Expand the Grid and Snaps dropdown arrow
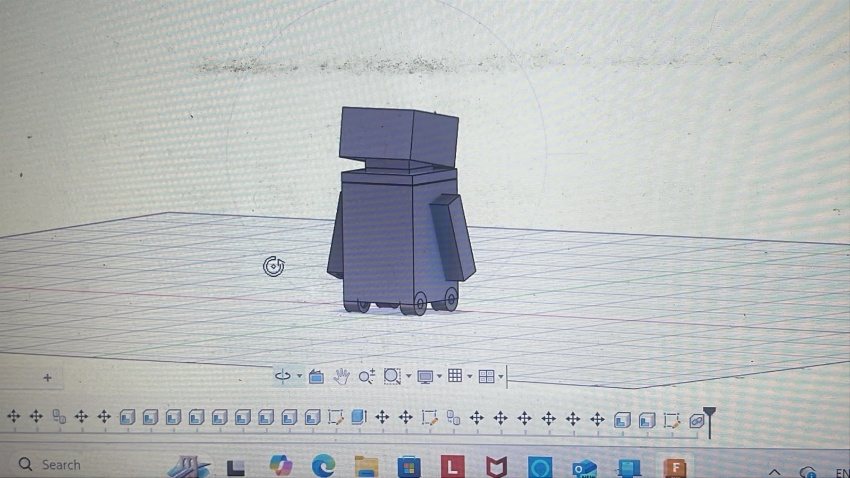This screenshot has width=850, height=478. click(469, 376)
